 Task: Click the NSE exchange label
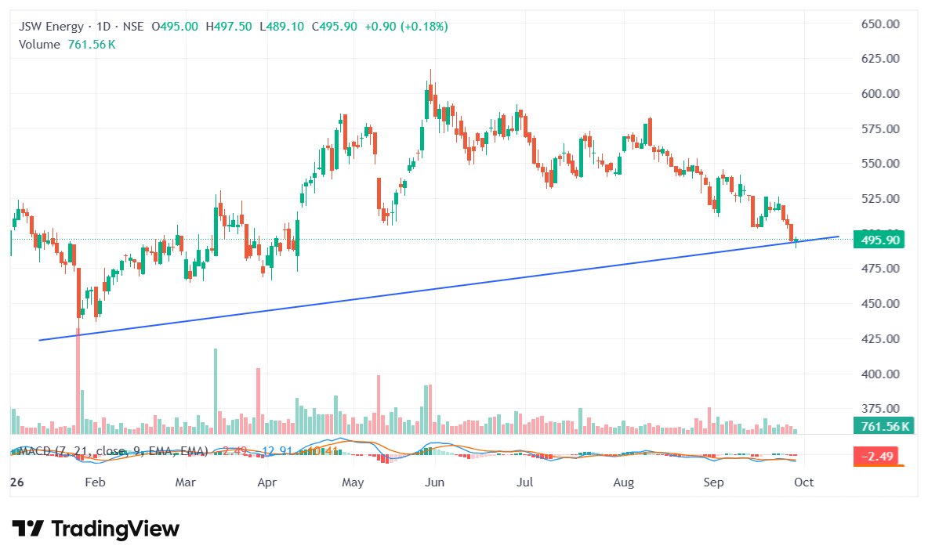tap(133, 27)
